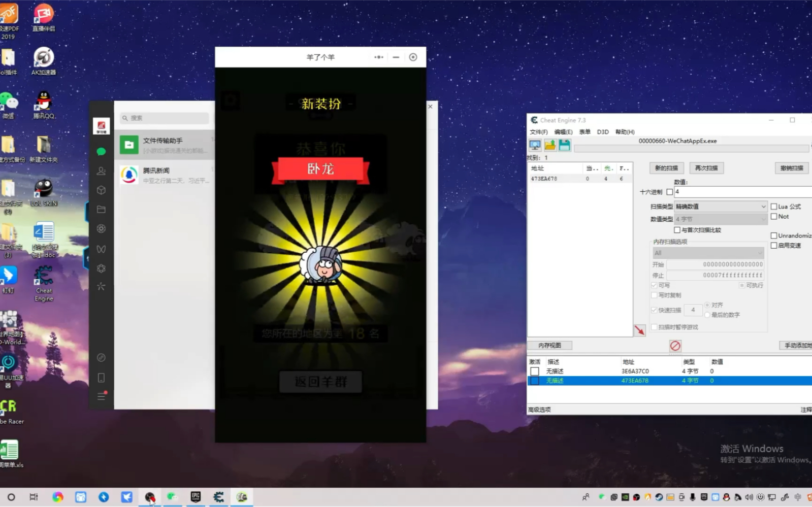This screenshot has width=812, height=507.
Task: Open the process selector icon in Cheat Engine
Action: click(x=535, y=146)
